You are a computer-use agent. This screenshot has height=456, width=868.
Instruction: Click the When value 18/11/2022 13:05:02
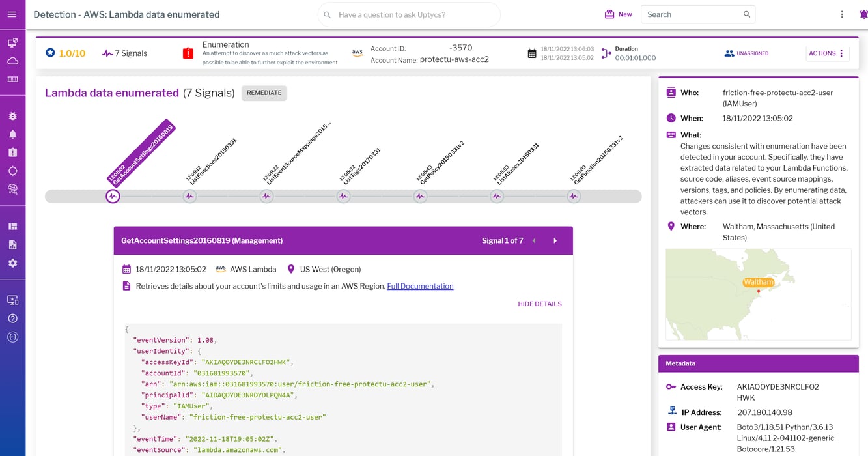click(x=758, y=118)
